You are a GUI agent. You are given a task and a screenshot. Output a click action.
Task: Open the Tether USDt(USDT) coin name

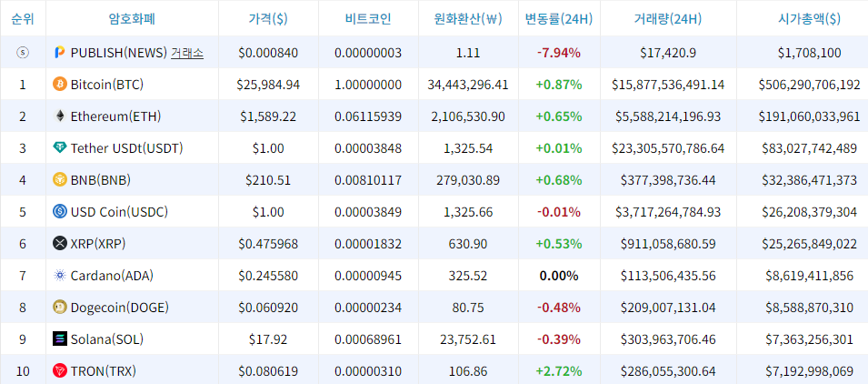[x=126, y=148]
